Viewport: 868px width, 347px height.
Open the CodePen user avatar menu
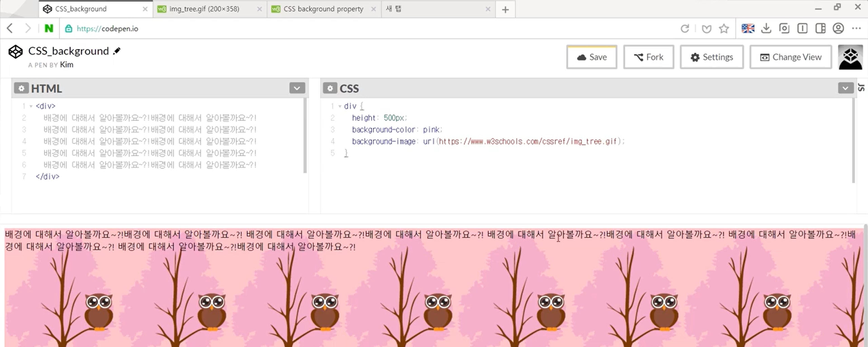[x=850, y=57]
